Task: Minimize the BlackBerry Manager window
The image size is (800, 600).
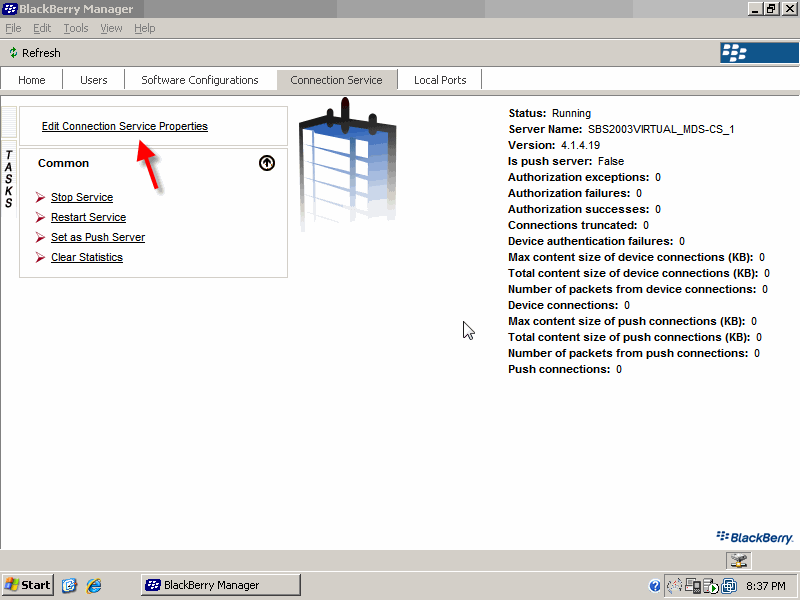Action: pyautogui.click(x=756, y=9)
